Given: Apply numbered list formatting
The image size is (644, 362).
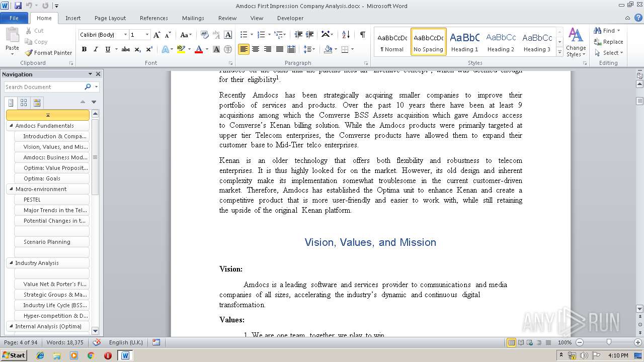Looking at the screenshot, I should (x=261, y=35).
